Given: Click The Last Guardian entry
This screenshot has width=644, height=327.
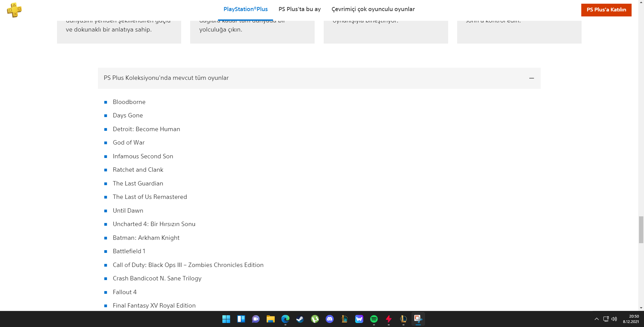Looking at the screenshot, I should tap(138, 183).
